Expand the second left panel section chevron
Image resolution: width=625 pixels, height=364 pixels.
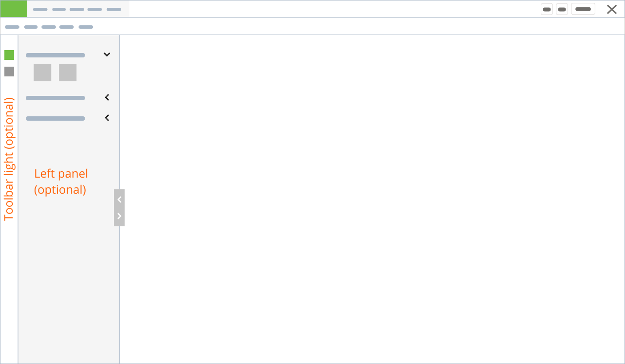click(107, 97)
